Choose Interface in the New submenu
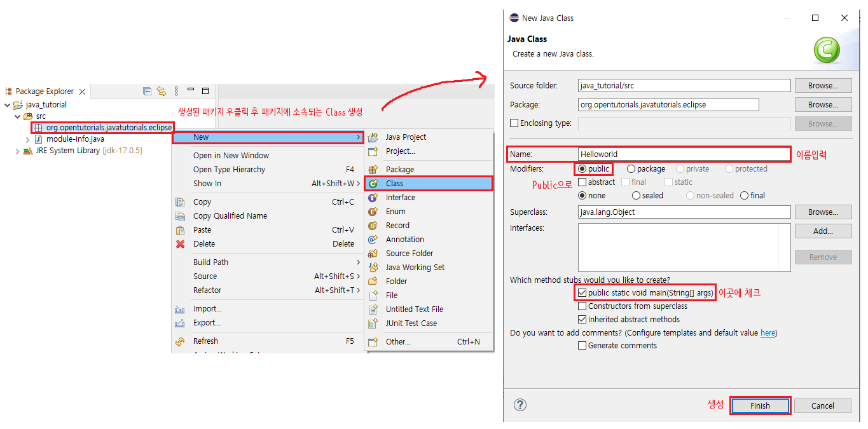 tap(429, 198)
